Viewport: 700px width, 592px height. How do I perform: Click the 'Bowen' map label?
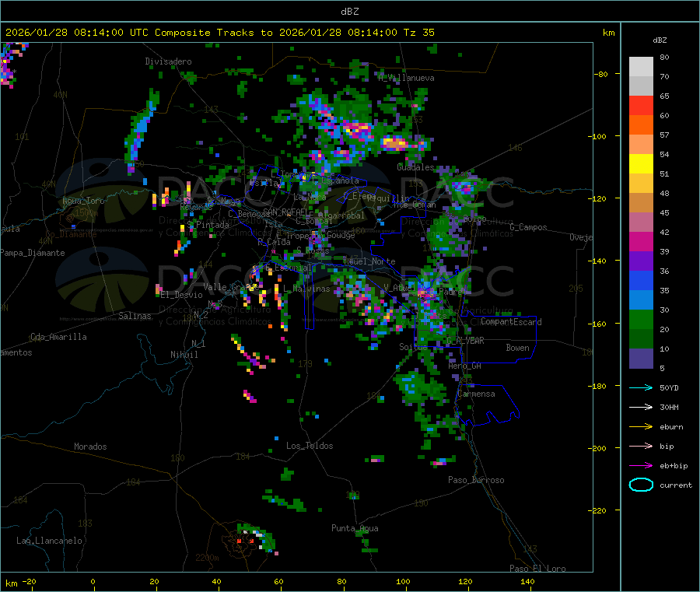tap(518, 348)
